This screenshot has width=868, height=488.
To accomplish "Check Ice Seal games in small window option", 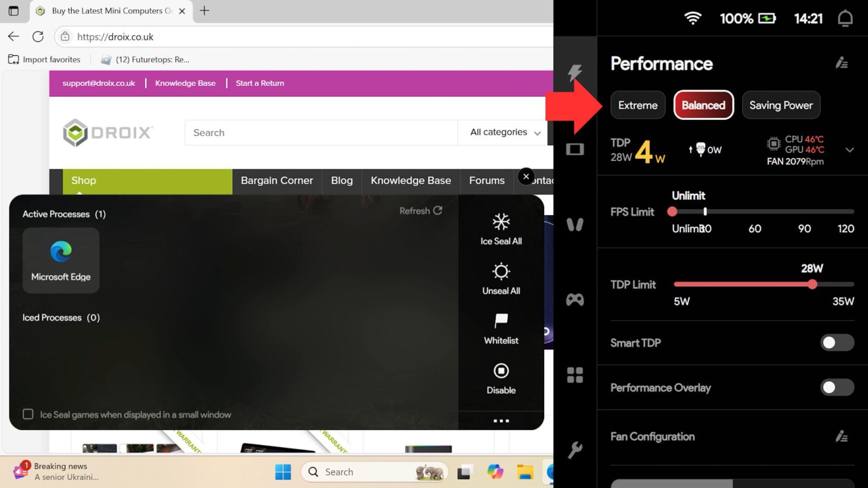I will pos(28,414).
